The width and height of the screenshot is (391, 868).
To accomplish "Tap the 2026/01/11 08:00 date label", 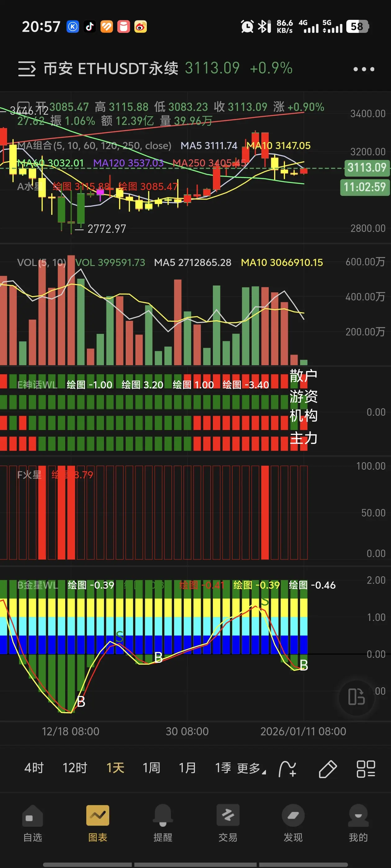I will 303,731.
